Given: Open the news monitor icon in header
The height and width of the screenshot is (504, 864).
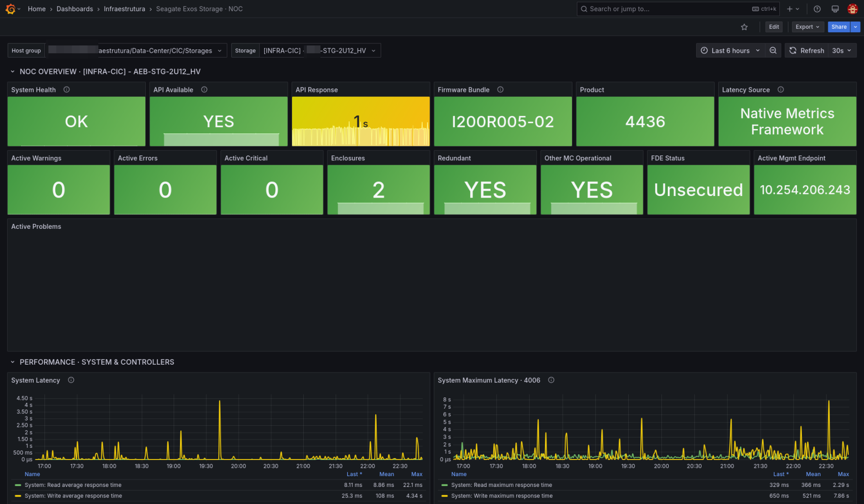Looking at the screenshot, I should pos(835,9).
